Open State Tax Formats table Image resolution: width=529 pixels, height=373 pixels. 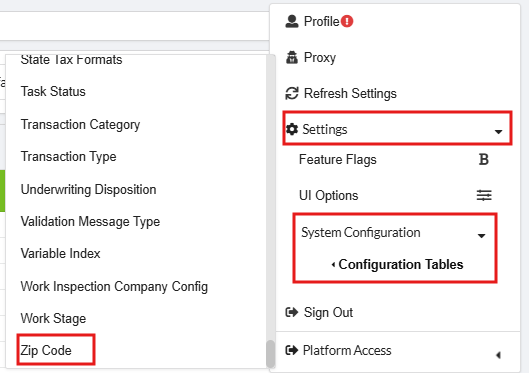tap(71, 60)
